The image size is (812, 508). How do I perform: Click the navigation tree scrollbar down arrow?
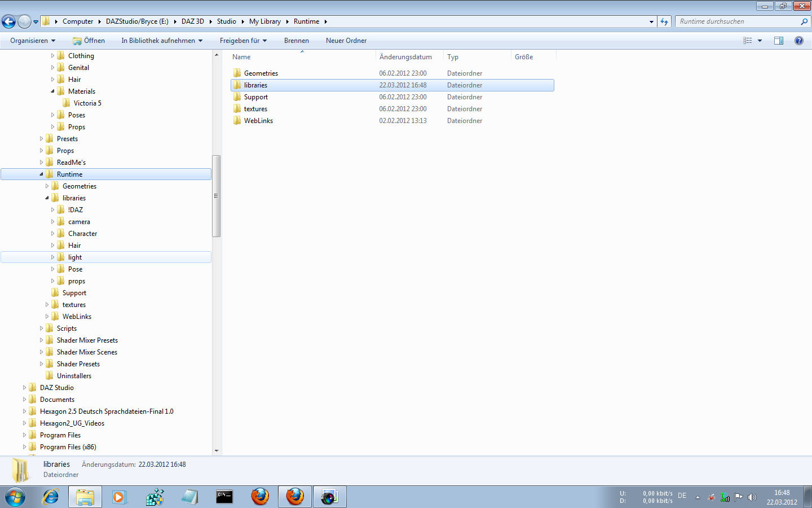point(217,451)
